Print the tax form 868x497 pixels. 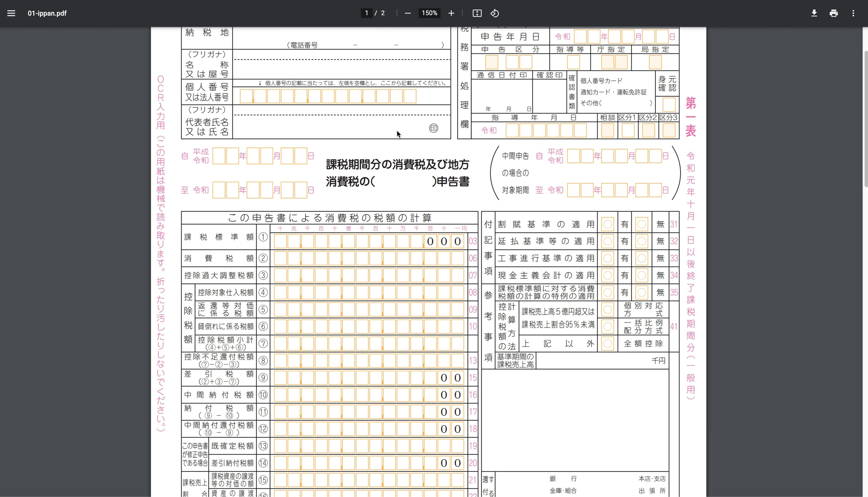[834, 13]
